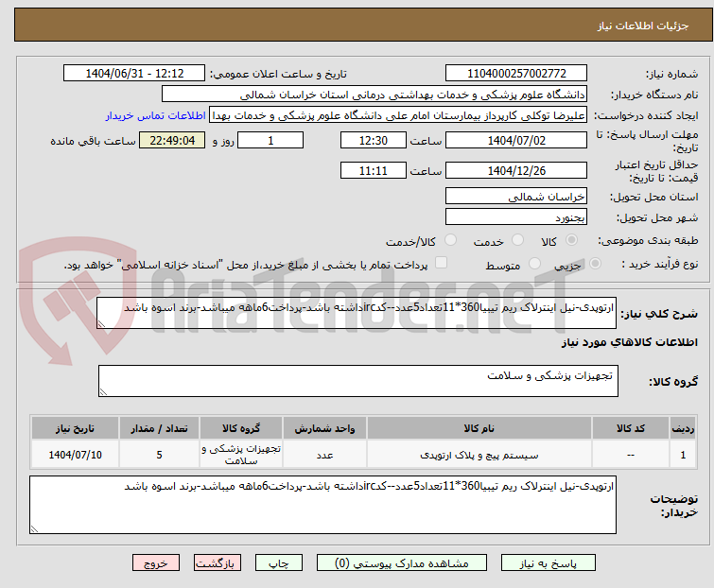Viewport: 714px width, 588px height.
Task: Click the نام دستگاه خریدار field
Action: 374,95
